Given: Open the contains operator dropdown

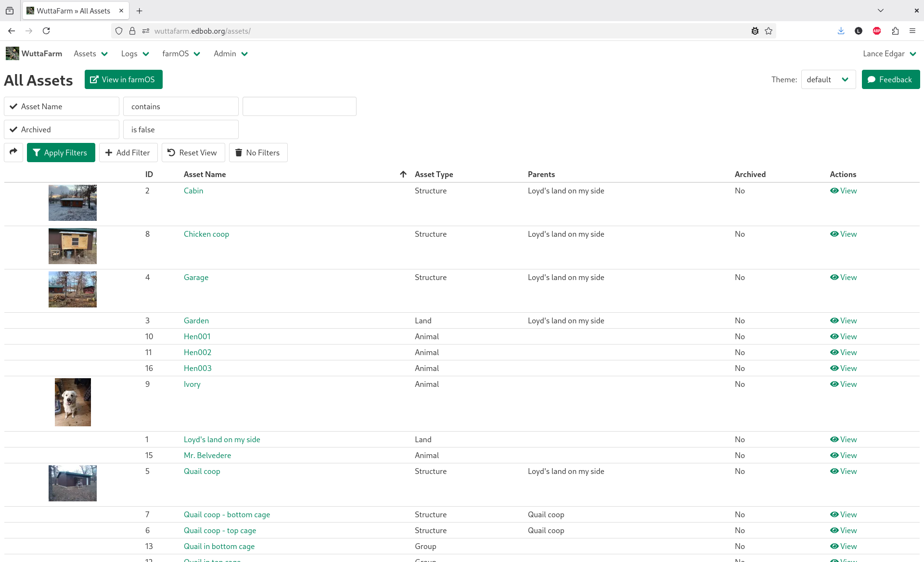Looking at the screenshot, I should [180, 106].
